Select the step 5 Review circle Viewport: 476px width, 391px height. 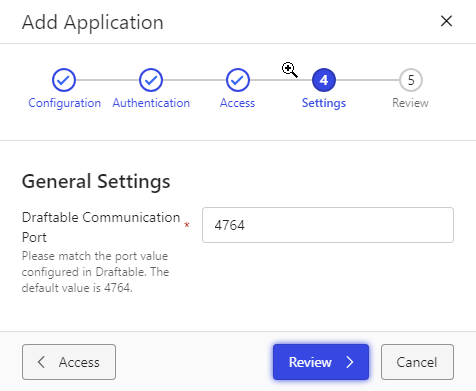pyautogui.click(x=411, y=80)
